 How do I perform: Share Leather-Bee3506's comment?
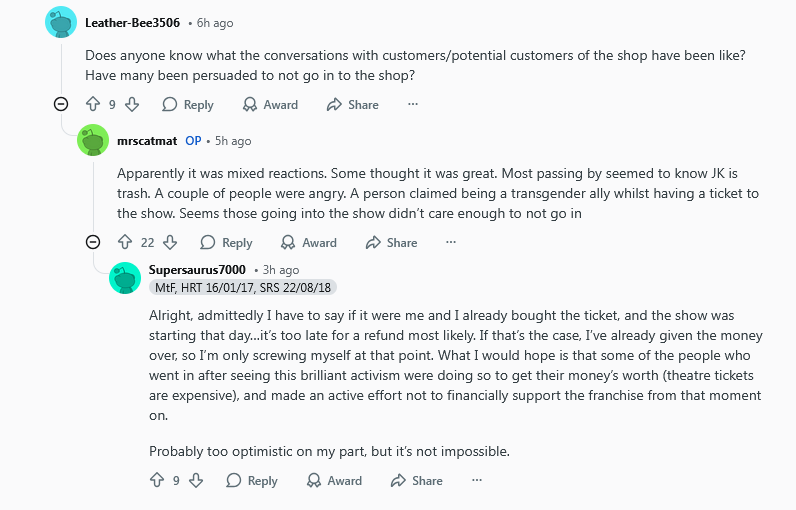click(x=353, y=105)
